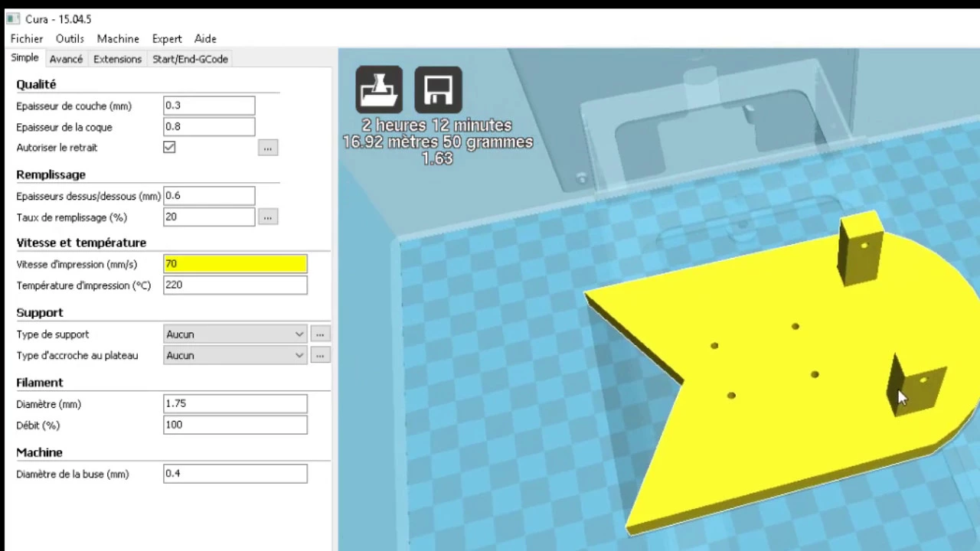Switch to the Extensions tab
Screen dimensions: 980x551
(x=117, y=59)
